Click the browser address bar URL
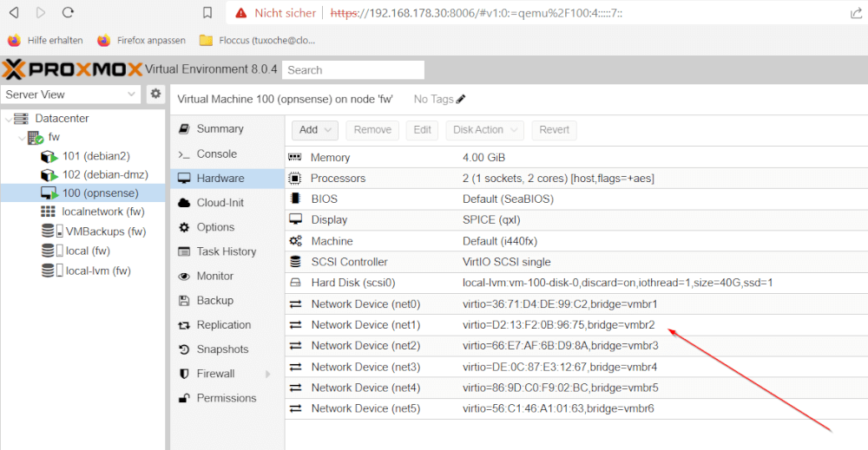This screenshot has width=868, height=450. (476, 13)
